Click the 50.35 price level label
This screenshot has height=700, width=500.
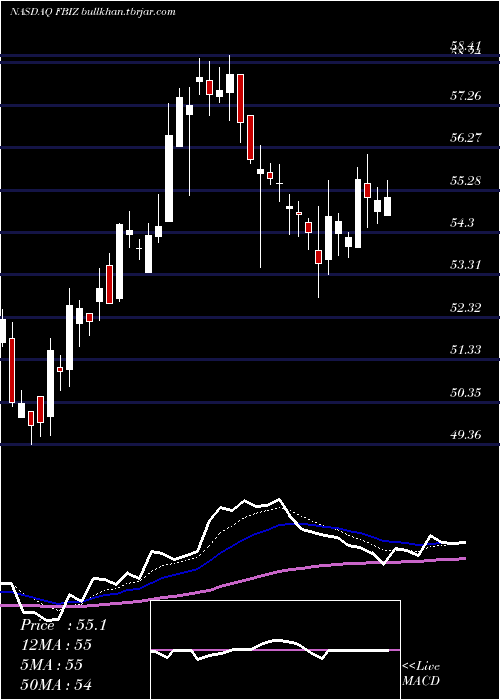(x=466, y=392)
